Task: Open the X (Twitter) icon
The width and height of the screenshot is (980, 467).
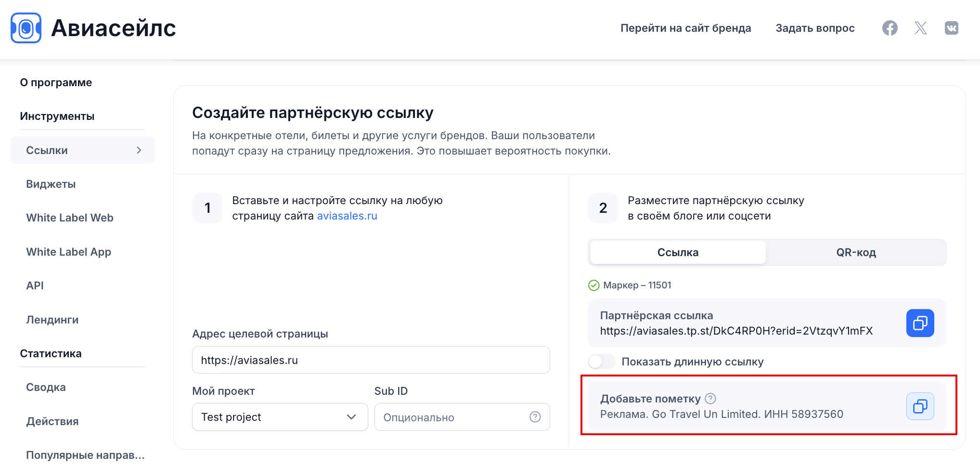Action: click(x=920, y=28)
